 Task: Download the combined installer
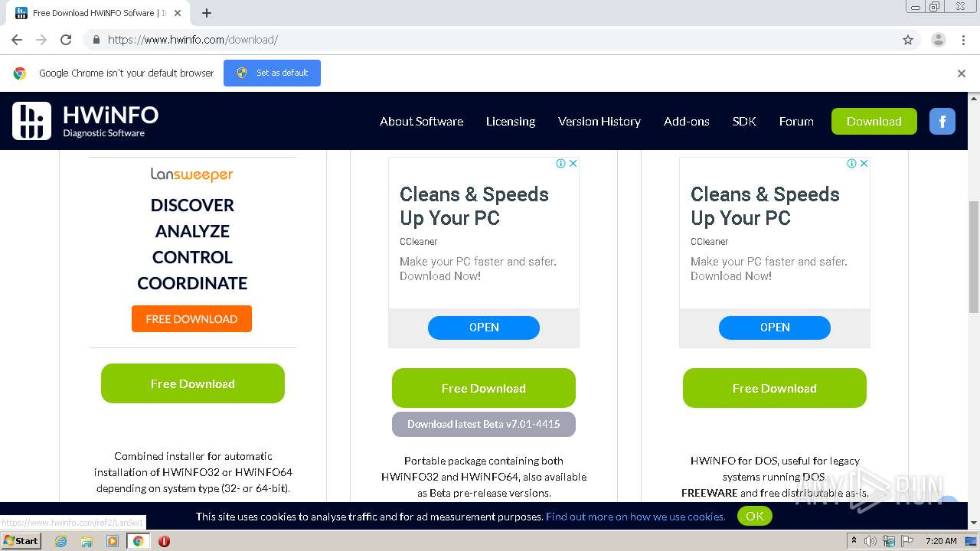[193, 383]
